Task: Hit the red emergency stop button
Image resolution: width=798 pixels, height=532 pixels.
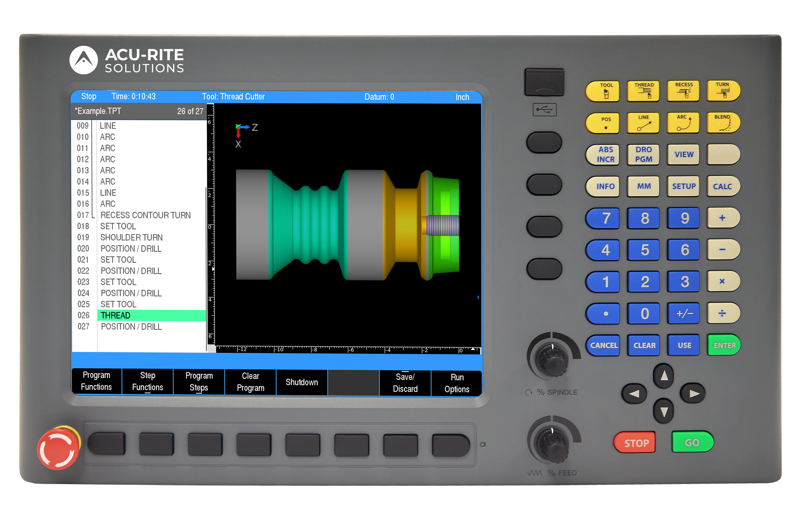Action: click(x=58, y=449)
